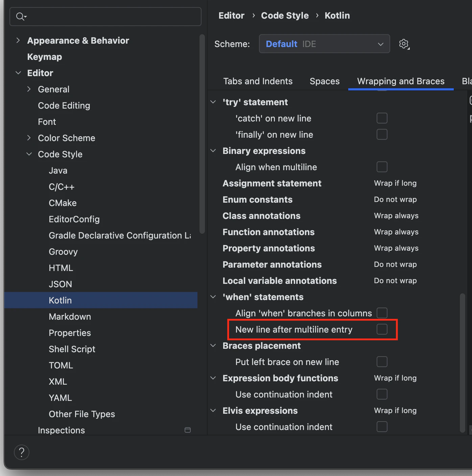Change Class annotations wrap setting
Viewport: 472px width, 476px height.
click(x=396, y=216)
